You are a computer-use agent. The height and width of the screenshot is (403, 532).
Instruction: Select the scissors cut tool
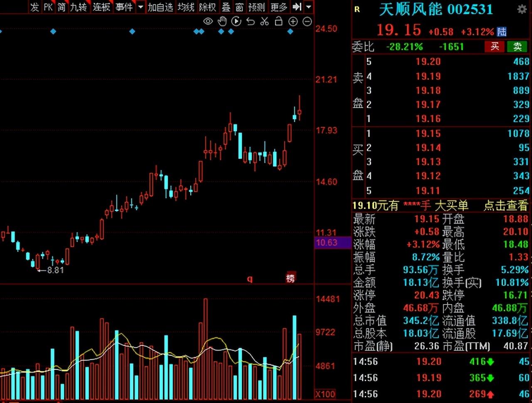tap(264, 21)
